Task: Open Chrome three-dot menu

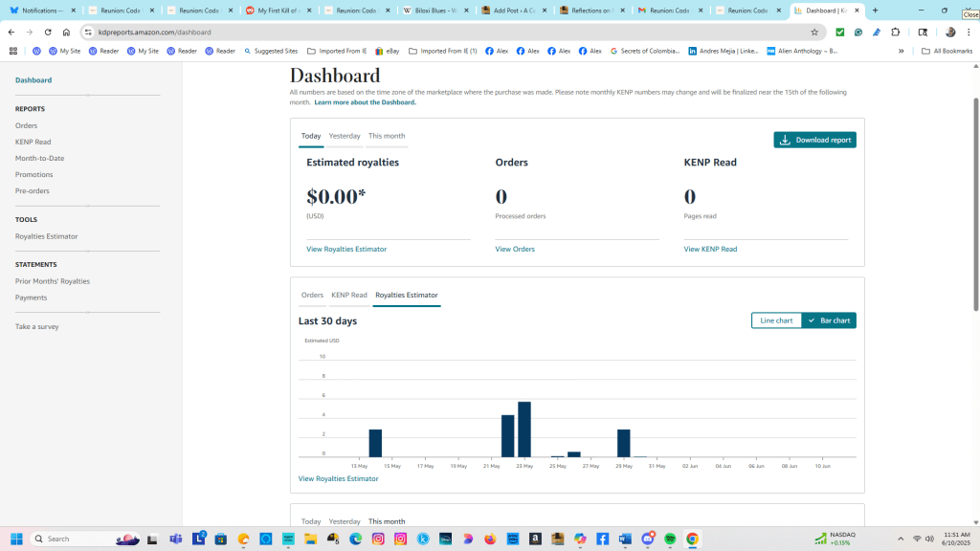Action: (x=969, y=32)
